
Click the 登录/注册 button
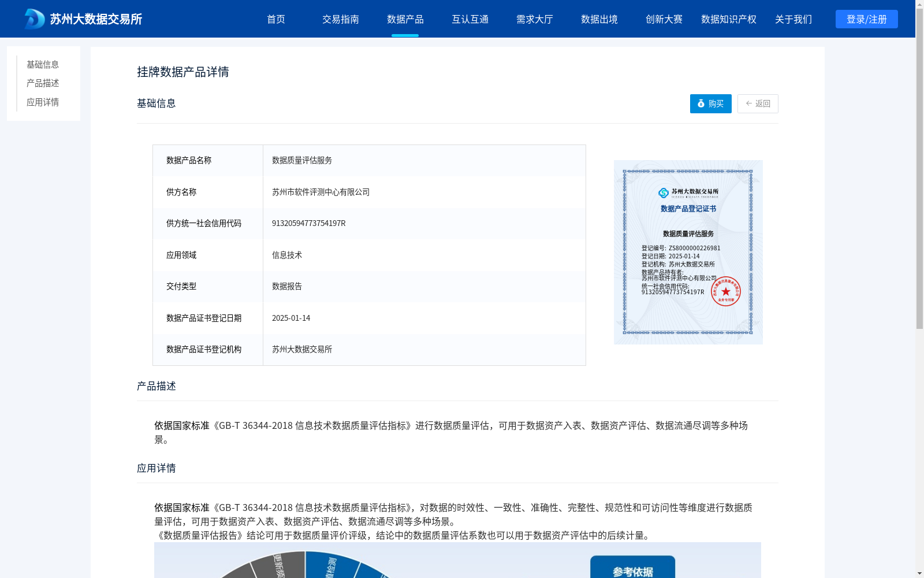(867, 19)
